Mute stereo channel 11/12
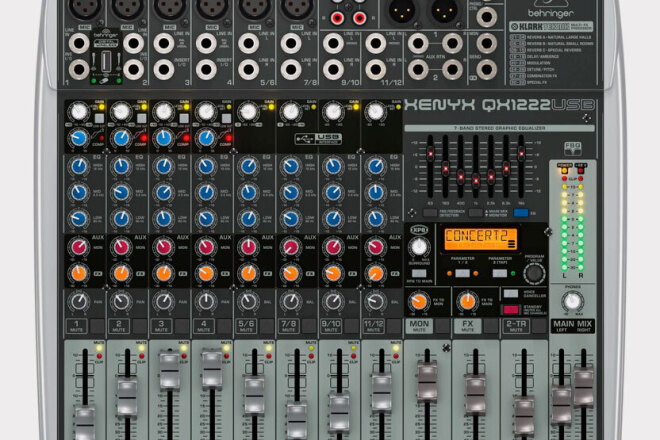This screenshot has width=660, height=440. pyautogui.click(x=394, y=326)
